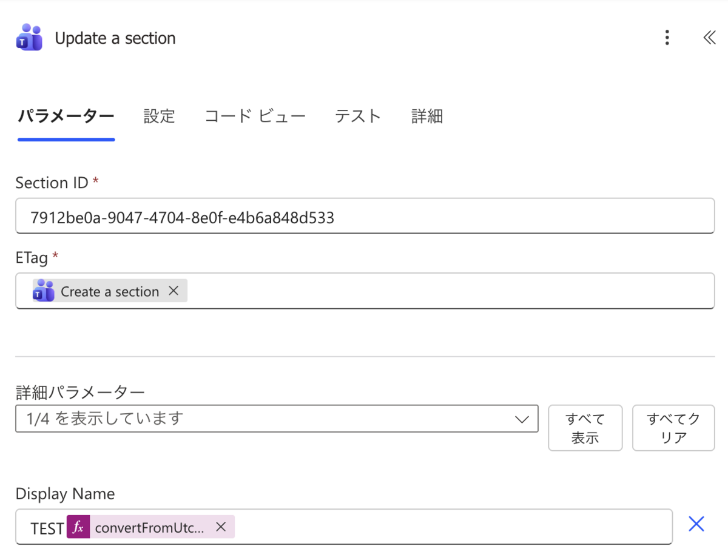728x560 pixels.
Task: Open the 詳細 tab
Action: click(427, 116)
